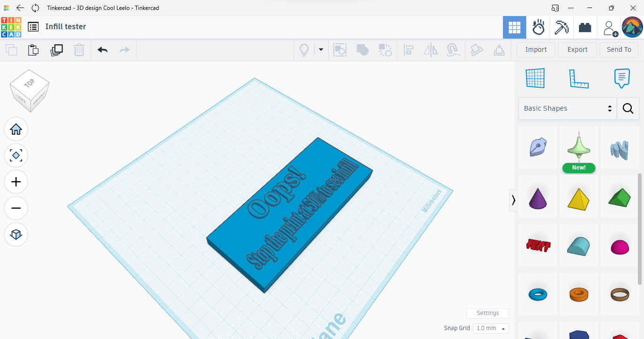The width and height of the screenshot is (644, 339).
Task: Search shapes with the magnifier icon
Action: click(628, 108)
